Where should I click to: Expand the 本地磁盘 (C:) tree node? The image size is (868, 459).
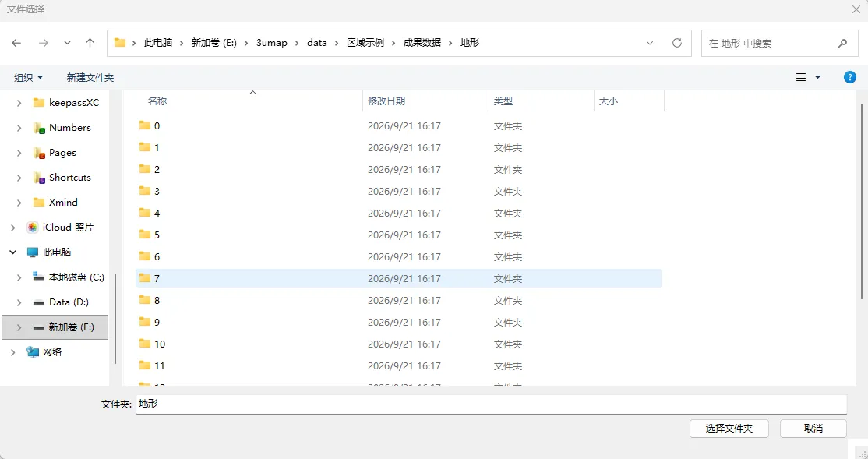point(19,277)
